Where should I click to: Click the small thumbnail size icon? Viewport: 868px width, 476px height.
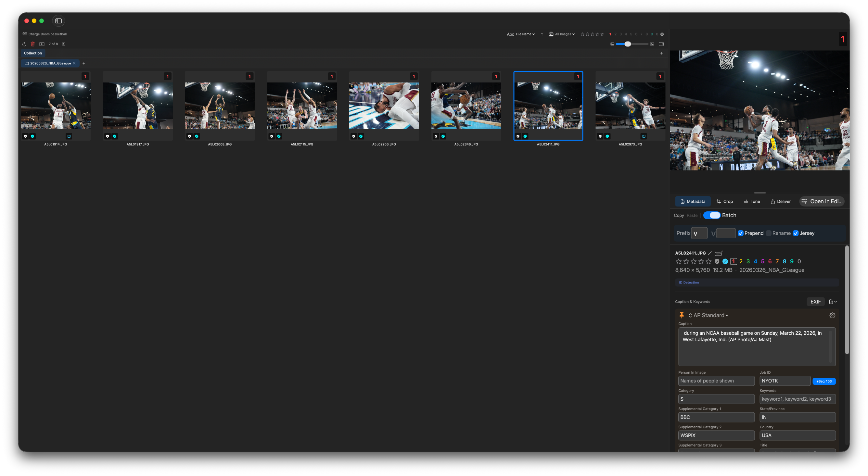612,44
